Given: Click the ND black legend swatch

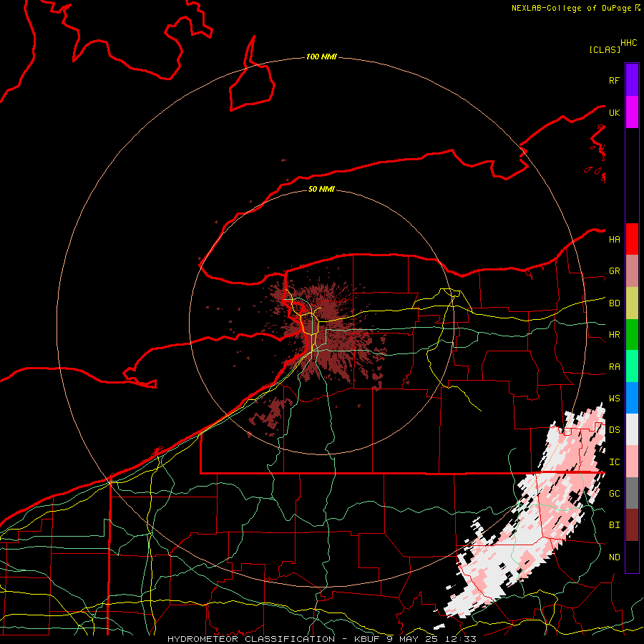Looking at the screenshot, I should (x=632, y=557).
